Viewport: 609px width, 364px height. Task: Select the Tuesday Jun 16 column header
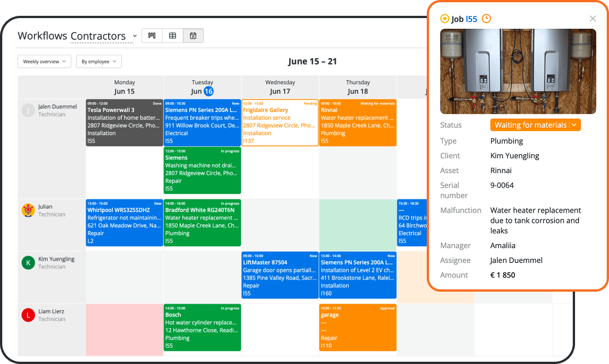[x=203, y=87]
